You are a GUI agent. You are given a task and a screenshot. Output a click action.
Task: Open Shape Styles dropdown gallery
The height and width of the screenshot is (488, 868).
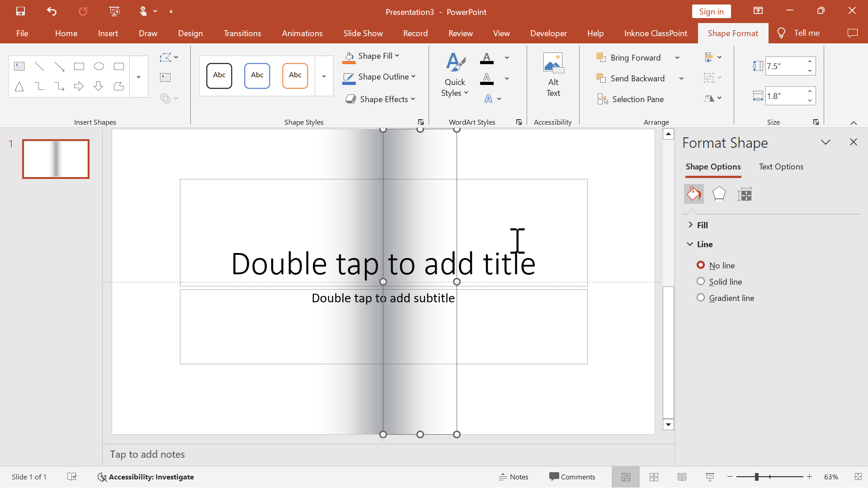(324, 76)
